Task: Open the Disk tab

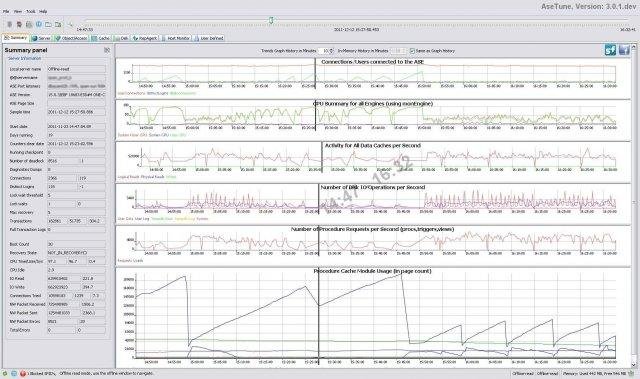Action: tap(121, 38)
